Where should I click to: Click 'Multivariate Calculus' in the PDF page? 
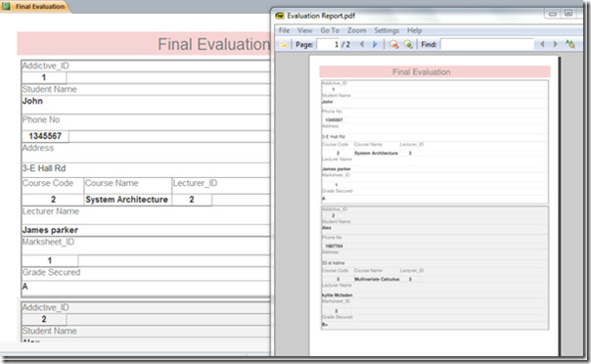pos(377,279)
